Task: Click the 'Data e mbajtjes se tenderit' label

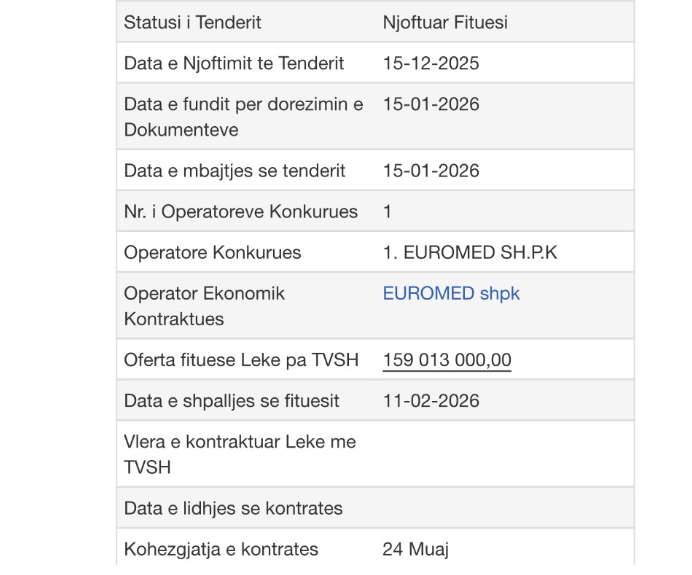Action: tap(234, 171)
